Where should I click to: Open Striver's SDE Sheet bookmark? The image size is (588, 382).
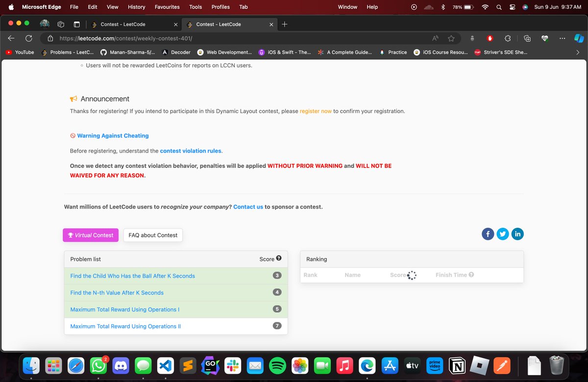(x=501, y=52)
